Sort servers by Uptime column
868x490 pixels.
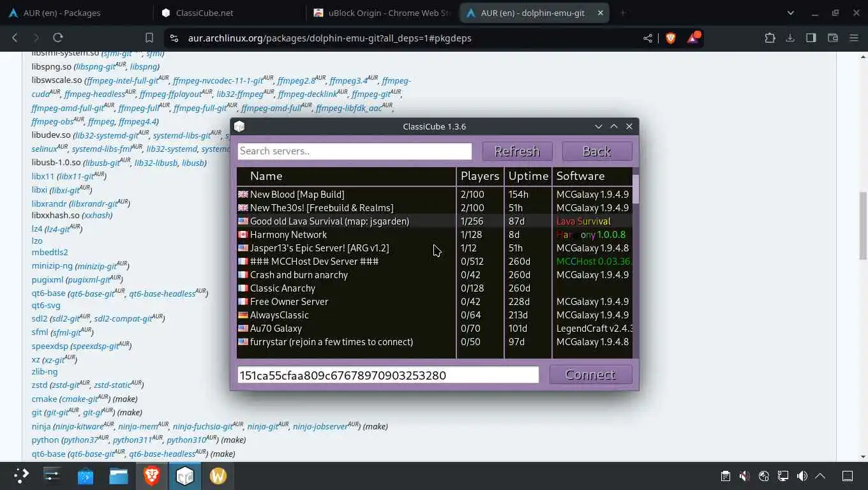click(x=528, y=176)
